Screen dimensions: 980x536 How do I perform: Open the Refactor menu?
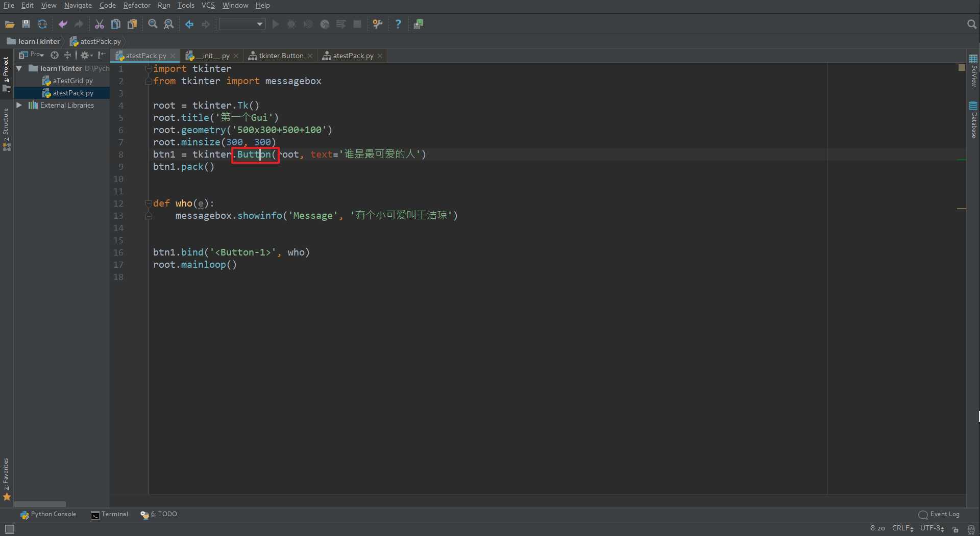[x=137, y=5]
